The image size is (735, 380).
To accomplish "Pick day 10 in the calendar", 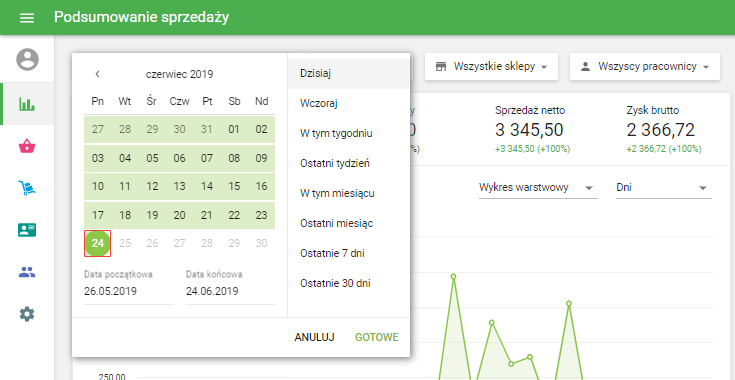I will point(98,186).
